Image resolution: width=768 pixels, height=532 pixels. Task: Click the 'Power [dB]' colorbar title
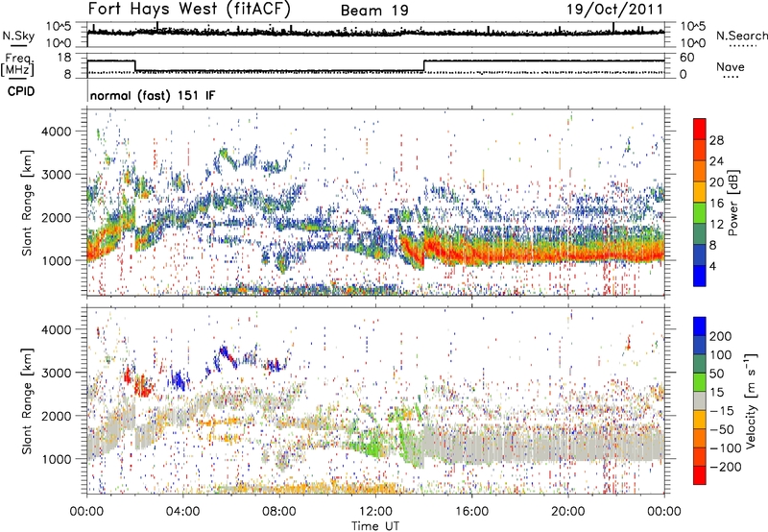(733, 203)
